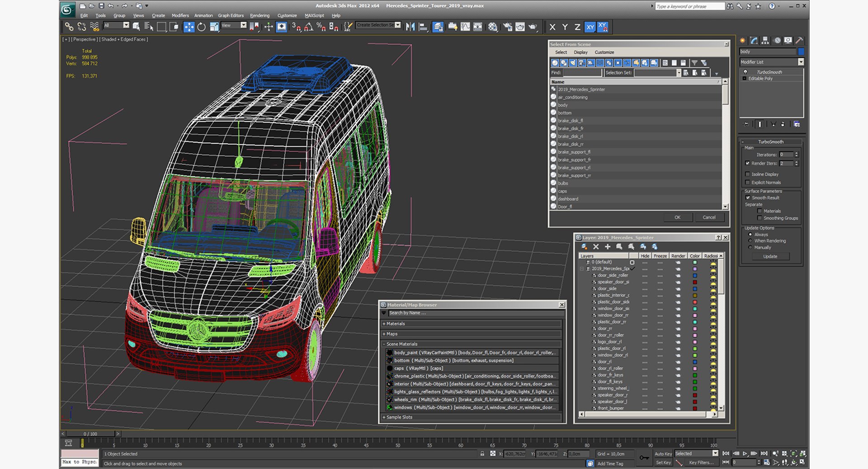Open the Modifiers menu
This screenshot has width=868, height=469.
point(180,15)
